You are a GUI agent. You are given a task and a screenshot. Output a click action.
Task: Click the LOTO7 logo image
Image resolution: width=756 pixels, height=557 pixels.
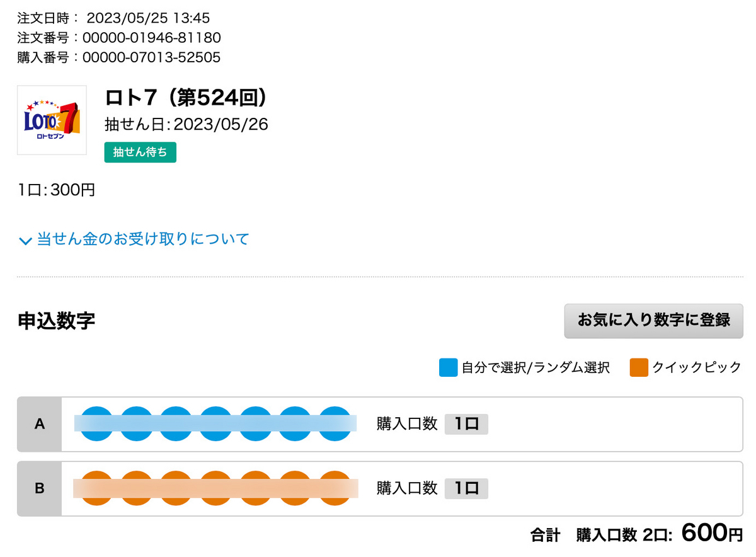pyautogui.click(x=52, y=120)
